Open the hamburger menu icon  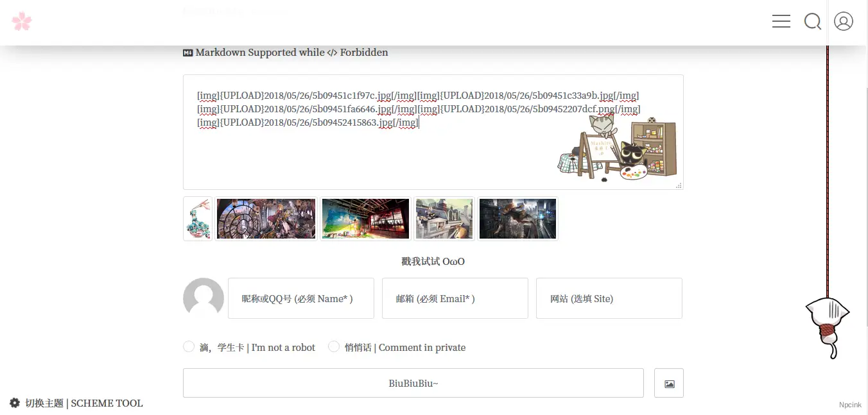pyautogui.click(x=781, y=21)
